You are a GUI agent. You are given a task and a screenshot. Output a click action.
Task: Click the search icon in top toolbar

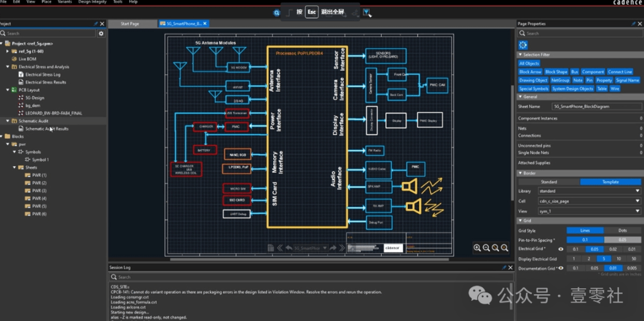click(x=277, y=13)
